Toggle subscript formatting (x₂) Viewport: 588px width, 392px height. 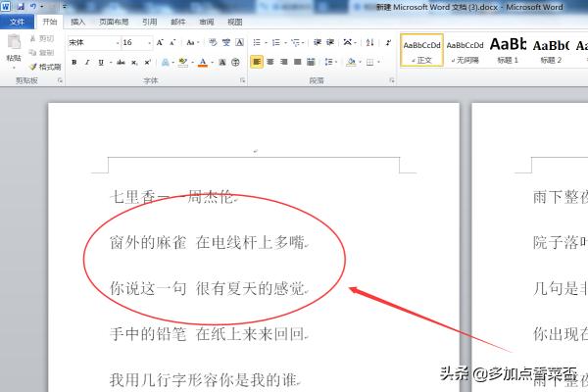(134, 63)
